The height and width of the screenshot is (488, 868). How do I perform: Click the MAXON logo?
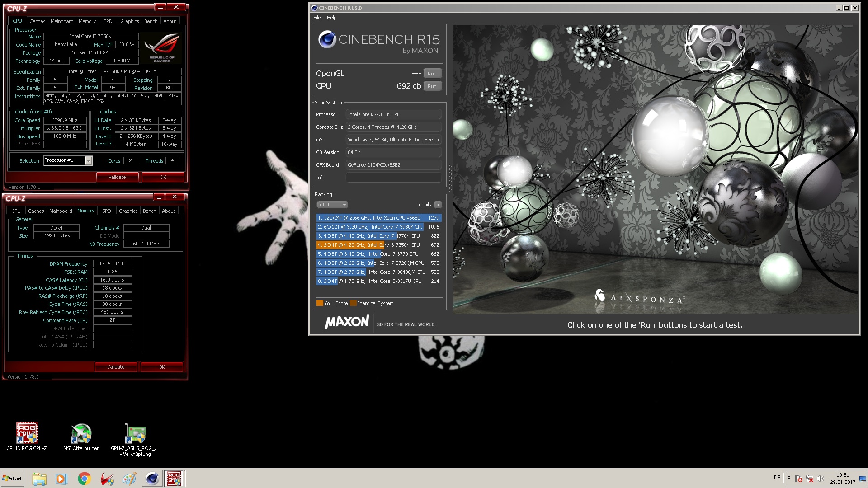point(347,322)
